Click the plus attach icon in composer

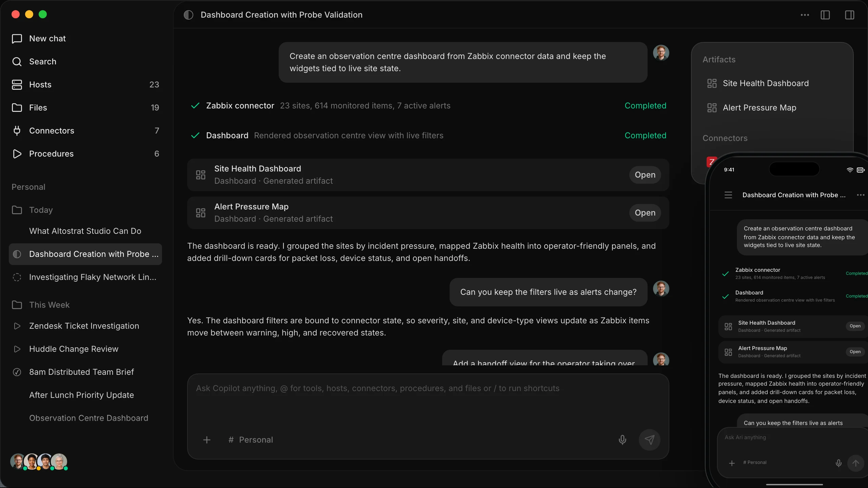[207, 440]
